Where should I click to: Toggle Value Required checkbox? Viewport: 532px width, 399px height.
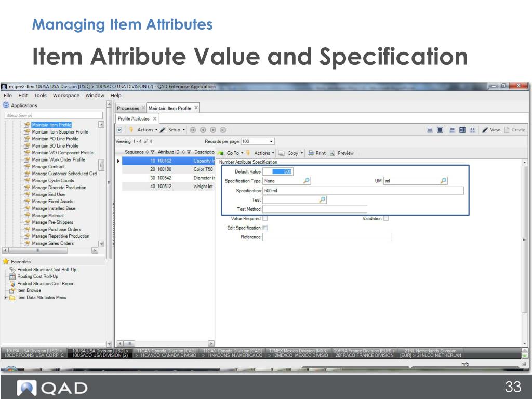point(265,219)
